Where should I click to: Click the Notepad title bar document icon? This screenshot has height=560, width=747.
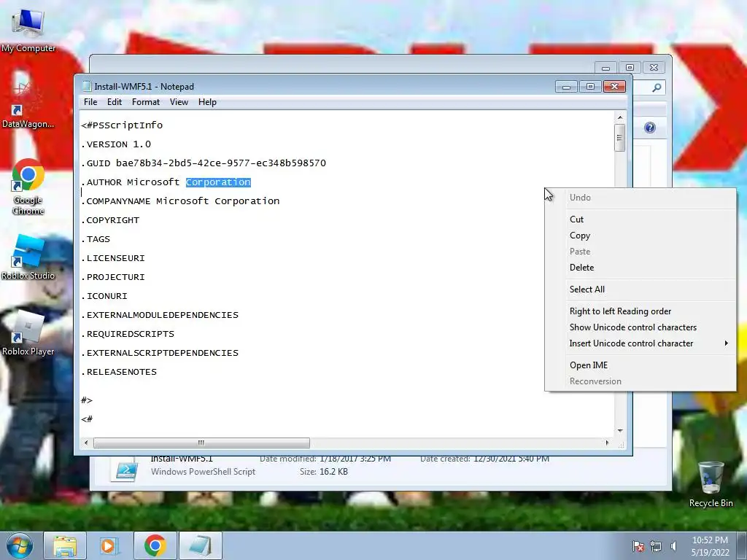pyautogui.click(x=87, y=86)
